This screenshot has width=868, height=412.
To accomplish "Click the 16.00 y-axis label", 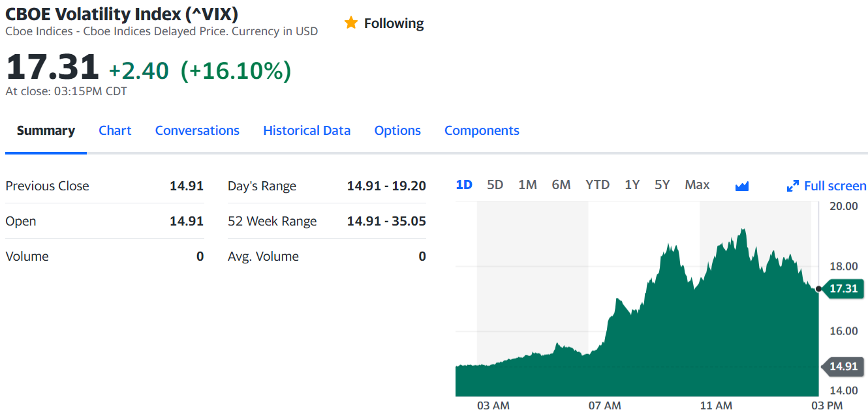I will pos(844,331).
